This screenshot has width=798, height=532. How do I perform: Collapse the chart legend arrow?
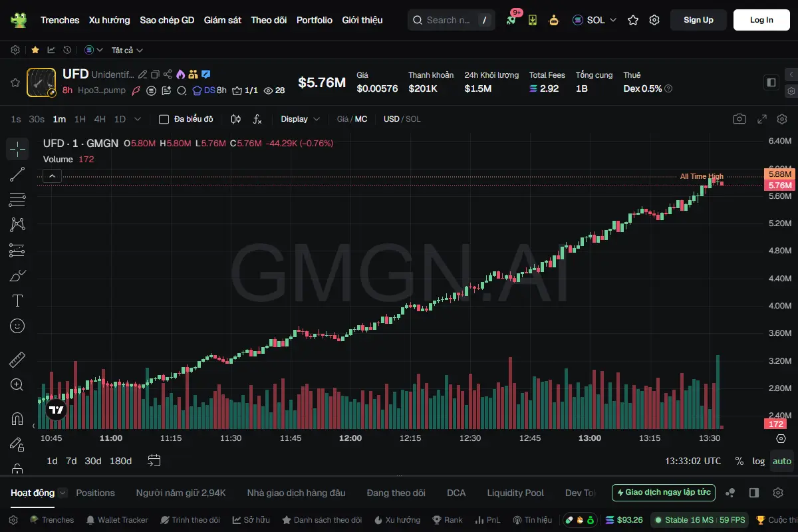52,176
